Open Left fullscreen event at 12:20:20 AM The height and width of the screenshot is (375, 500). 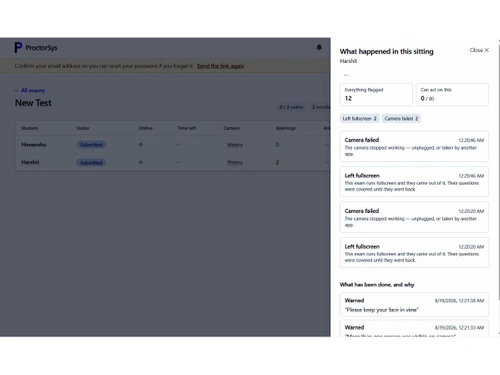(x=414, y=253)
